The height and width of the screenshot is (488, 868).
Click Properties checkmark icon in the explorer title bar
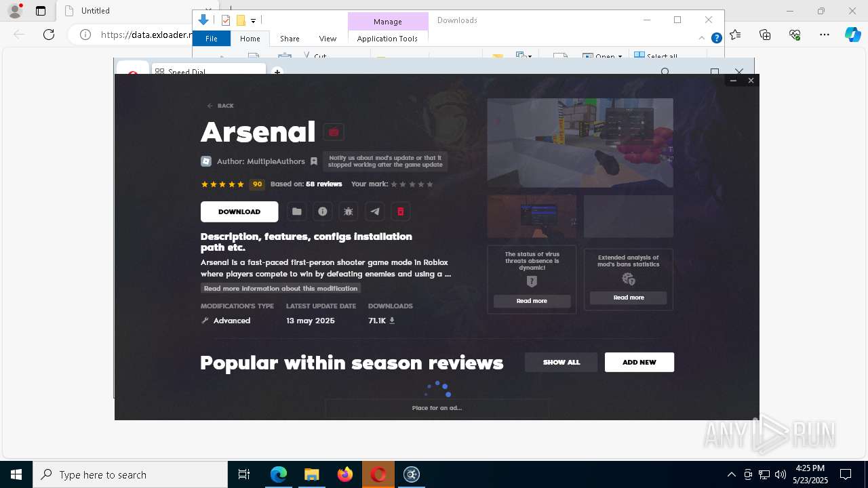click(x=226, y=20)
